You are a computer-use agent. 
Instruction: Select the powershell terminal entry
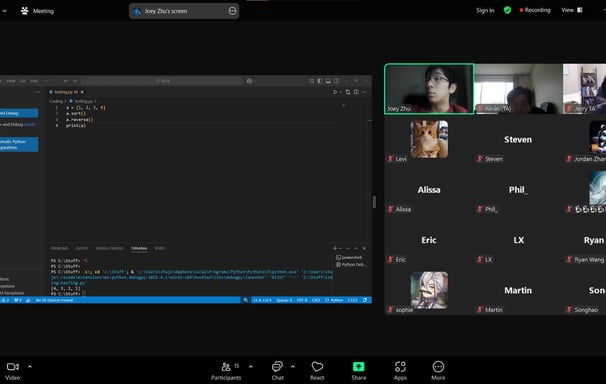(x=349, y=257)
